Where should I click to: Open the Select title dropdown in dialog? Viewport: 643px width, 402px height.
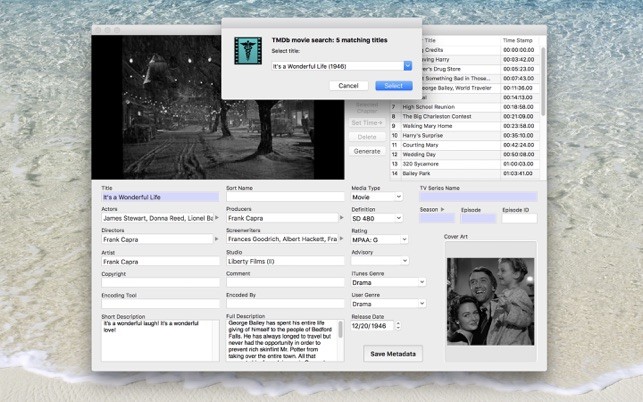407,66
